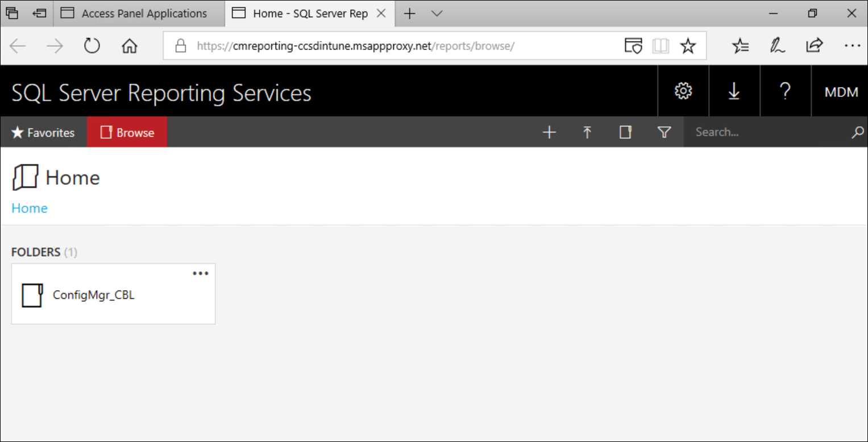Click the download arrow in header

[x=734, y=91]
